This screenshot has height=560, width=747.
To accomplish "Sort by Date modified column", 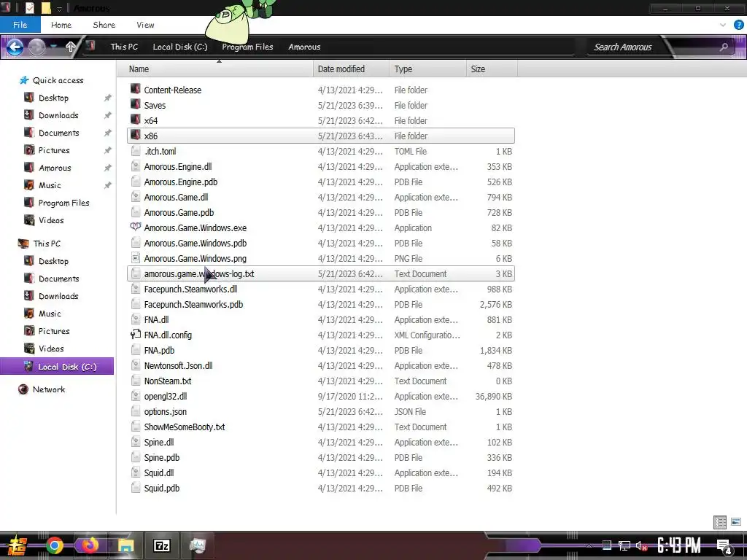I will click(352, 69).
